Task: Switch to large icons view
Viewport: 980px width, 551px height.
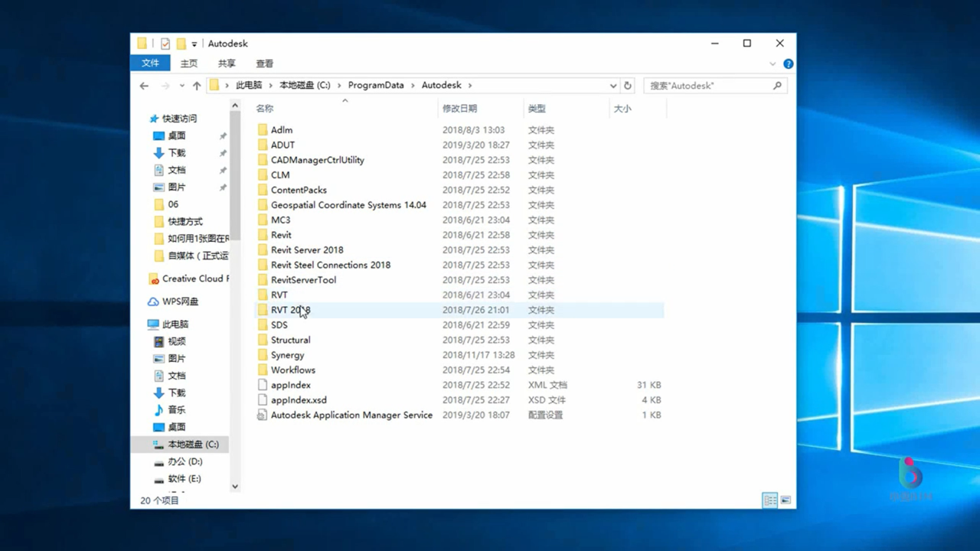Action: click(x=786, y=500)
